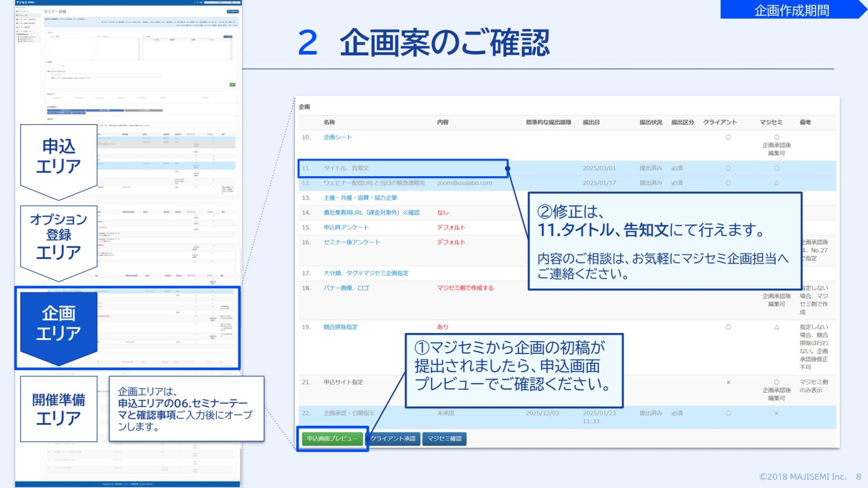Image resolution: width=868 pixels, height=488 pixels.
Task: Open the 企画シート link
Action: [x=337, y=137]
